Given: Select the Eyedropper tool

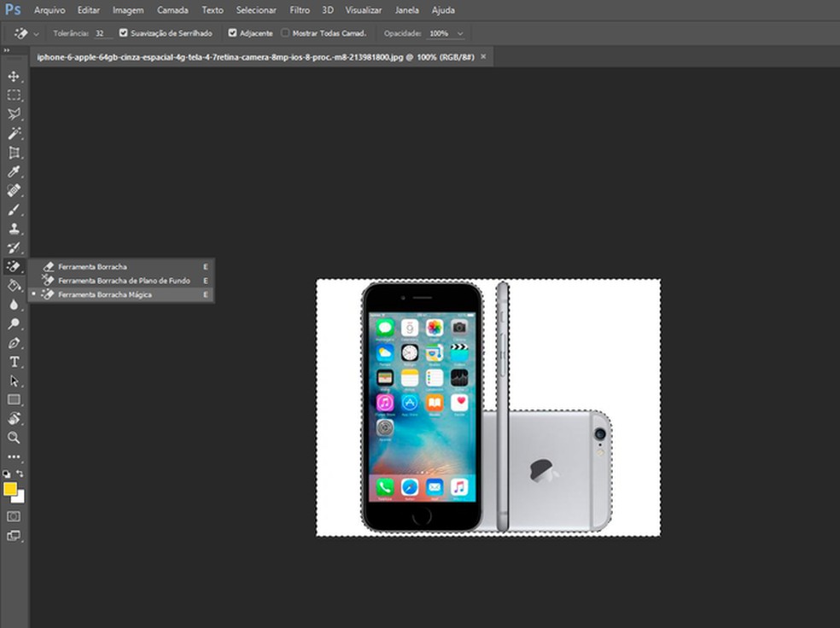Looking at the screenshot, I should point(14,172).
